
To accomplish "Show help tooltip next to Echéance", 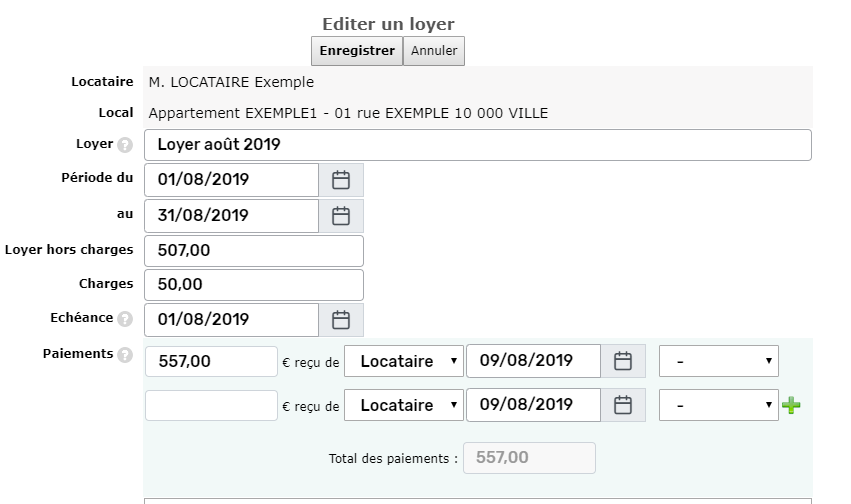I will 125,320.
